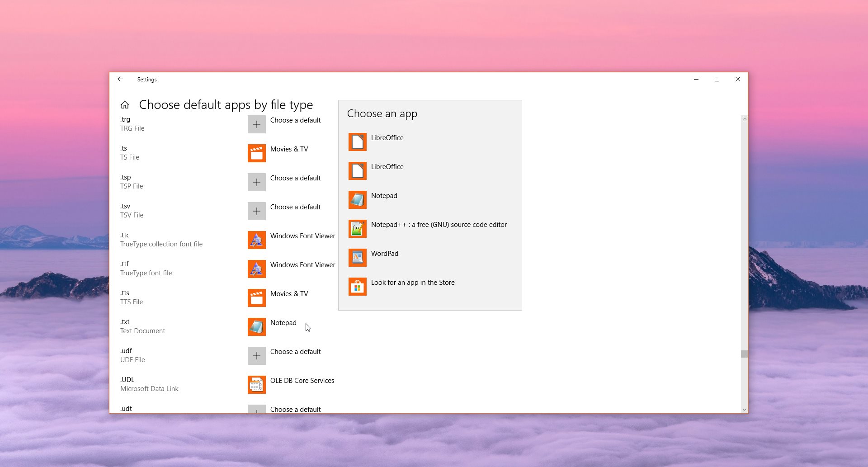868x467 pixels.
Task: Click the .udt extension label
Action: (126, 409)
